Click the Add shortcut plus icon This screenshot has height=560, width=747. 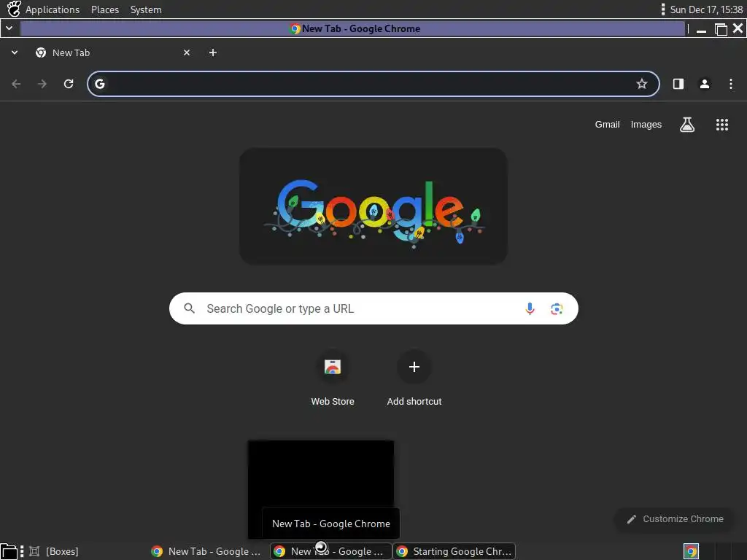414,367
